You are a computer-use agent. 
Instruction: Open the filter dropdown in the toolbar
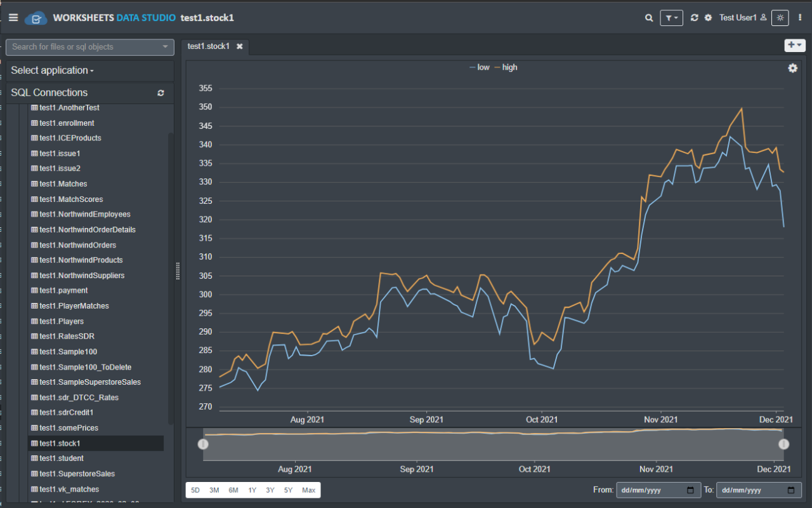click(671, 18)
